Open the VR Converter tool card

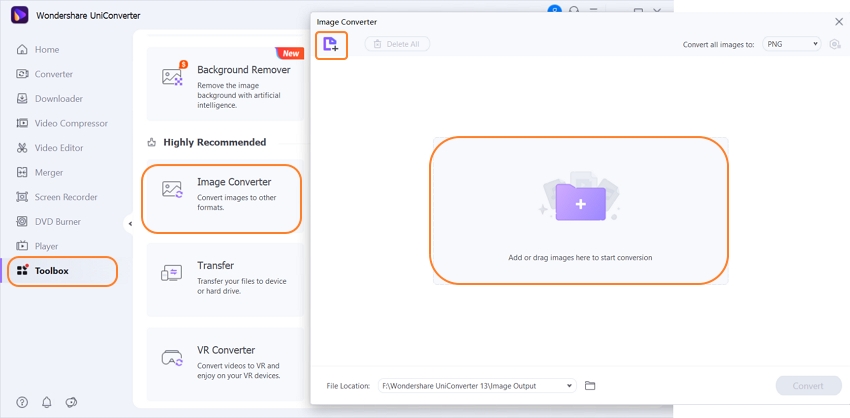pyautogui.click(x=225, y=363)
